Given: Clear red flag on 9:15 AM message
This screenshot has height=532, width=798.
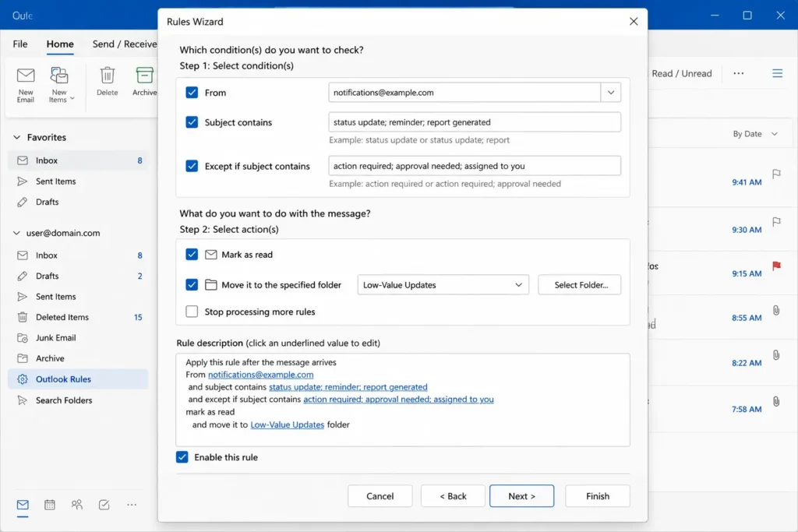Looking at the screenshot, I should click(x=776, y=266).
